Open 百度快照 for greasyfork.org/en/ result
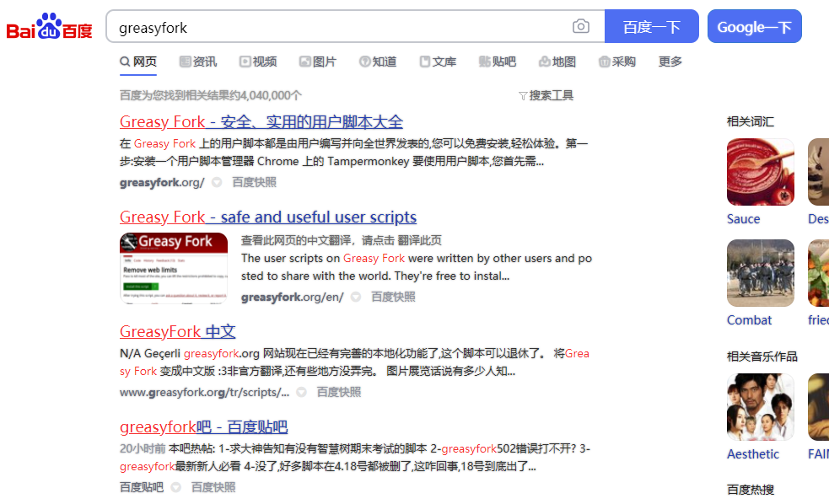Viewport: 829px width, 504px height. 393,297
